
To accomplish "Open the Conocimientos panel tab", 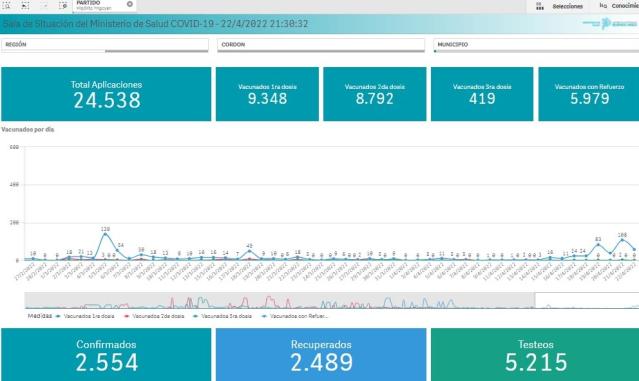I will click(x=618, y=6).
